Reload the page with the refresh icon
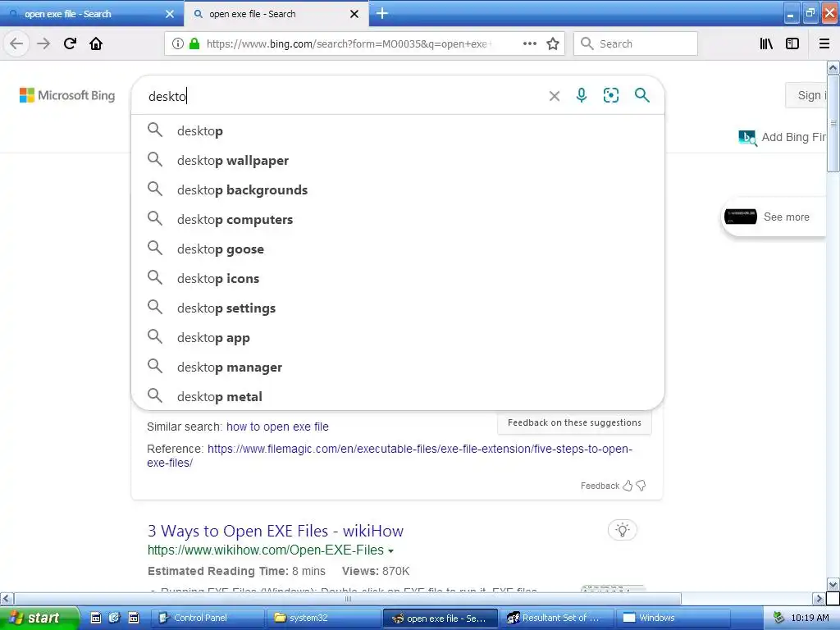This screenshot has width=840, height=630. pyautogui.click(x=70, y=43)
